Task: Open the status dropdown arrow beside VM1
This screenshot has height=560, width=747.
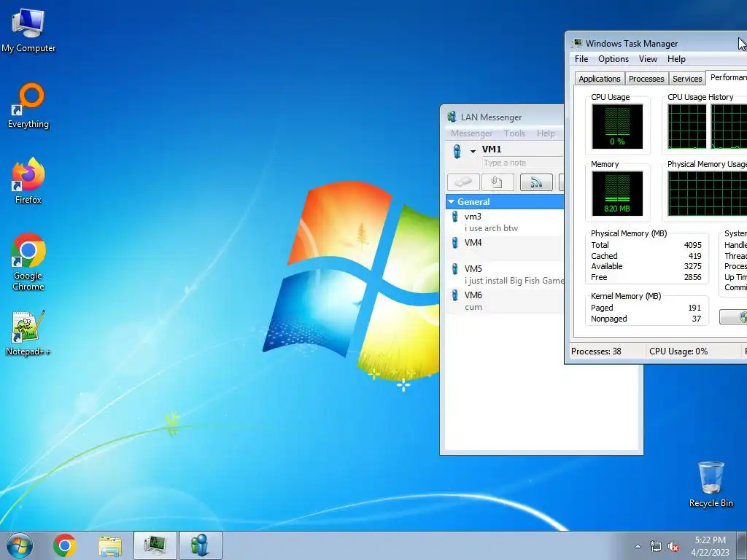Action: pos(473,152)
